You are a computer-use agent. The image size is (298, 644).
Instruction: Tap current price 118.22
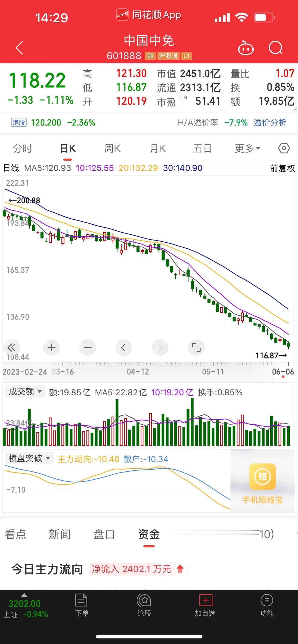click(x=37, y=80)
